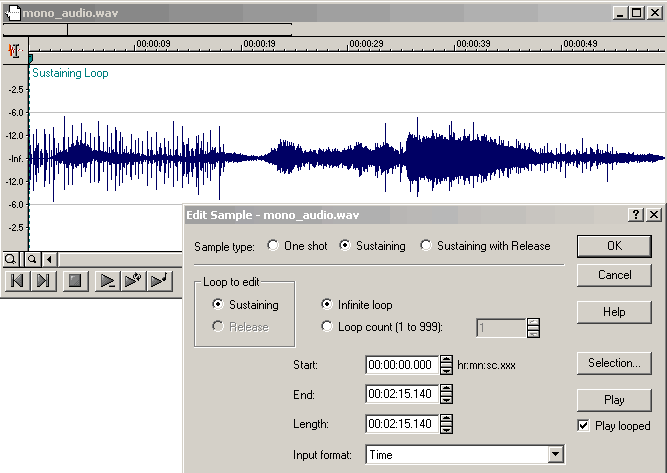Click the Go to End transport button

point(43,281)
